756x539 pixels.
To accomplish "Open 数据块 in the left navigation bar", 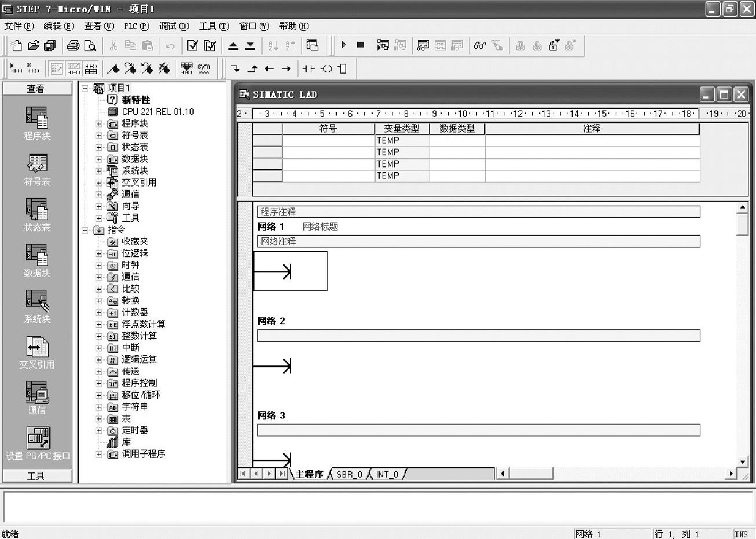I will pos(37,261).
